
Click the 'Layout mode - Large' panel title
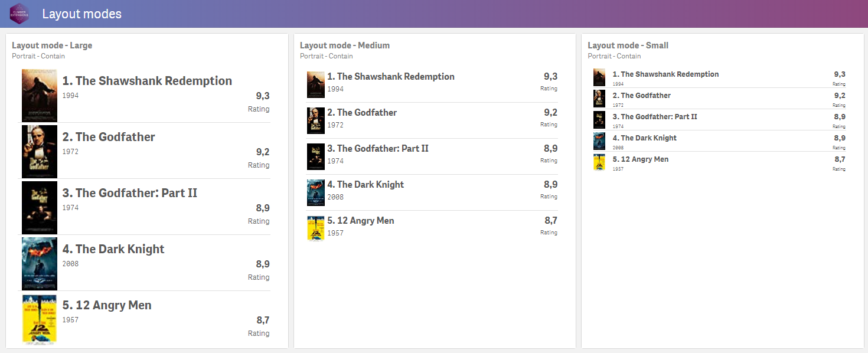pos(52,45)
